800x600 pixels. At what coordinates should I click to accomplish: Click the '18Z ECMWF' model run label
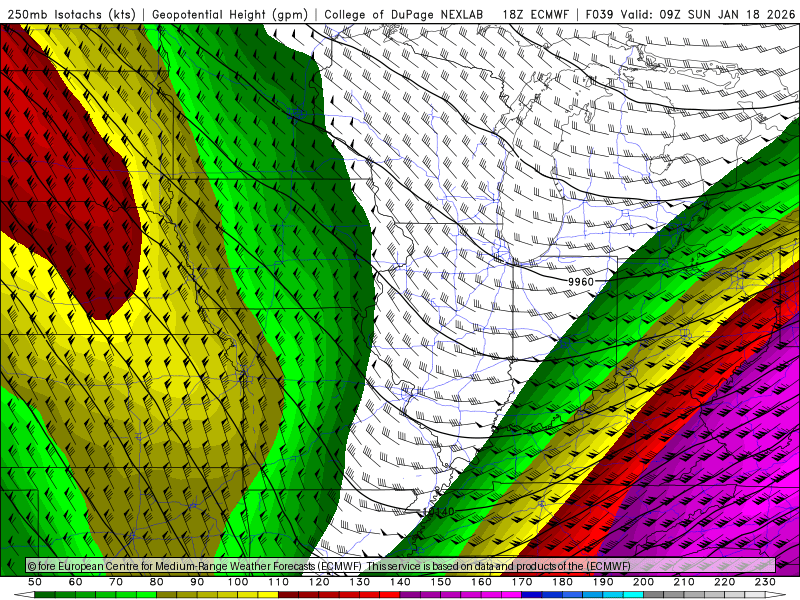coord(535,15)
